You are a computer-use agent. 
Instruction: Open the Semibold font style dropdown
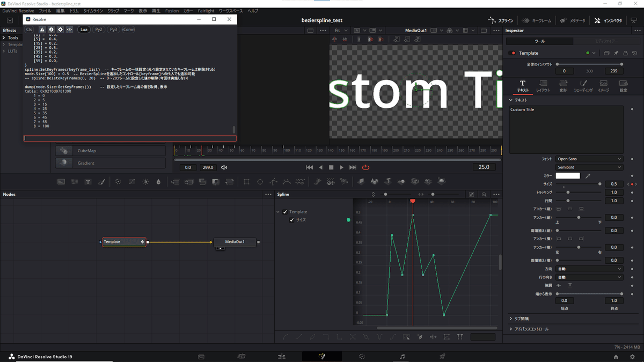point(589,167)
